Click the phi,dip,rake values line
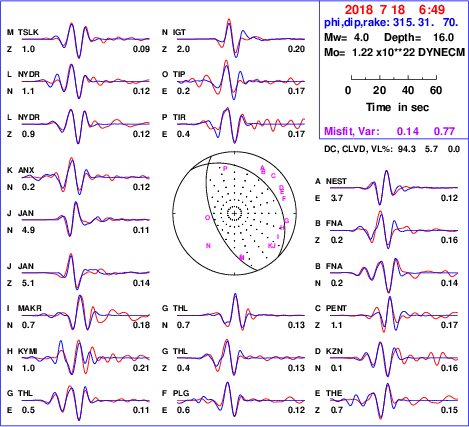Image resolution: width=469 pixels, height=427 pixels. 391,22
